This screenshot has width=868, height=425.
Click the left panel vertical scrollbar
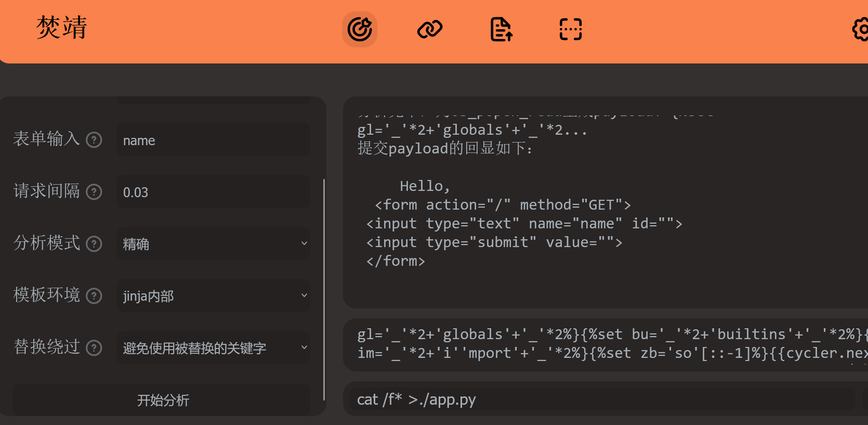tap(324, 289)
